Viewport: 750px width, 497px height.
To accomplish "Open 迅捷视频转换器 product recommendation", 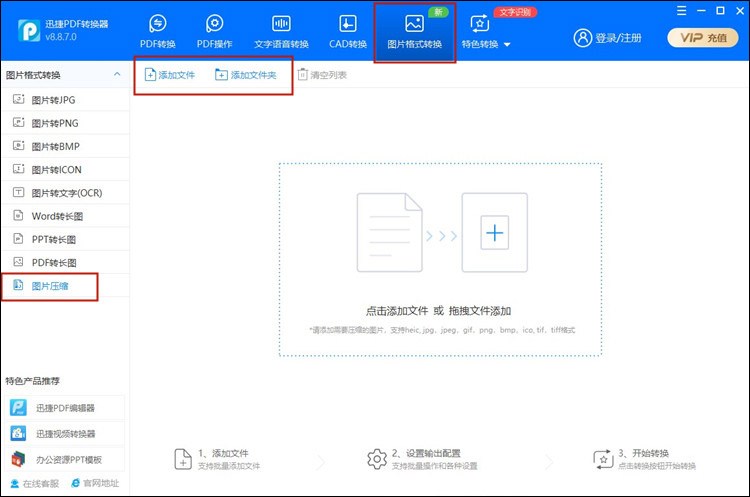I will tap(66, 434).
